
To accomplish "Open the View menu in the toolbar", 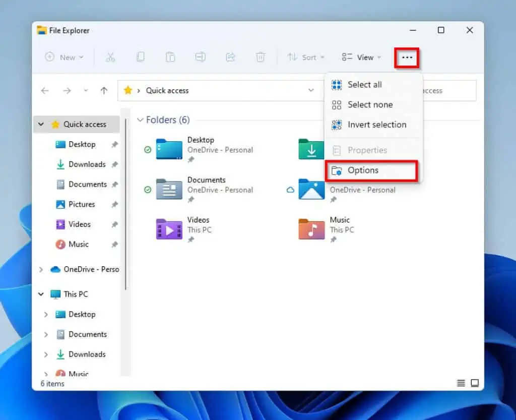I will [360, 57].
